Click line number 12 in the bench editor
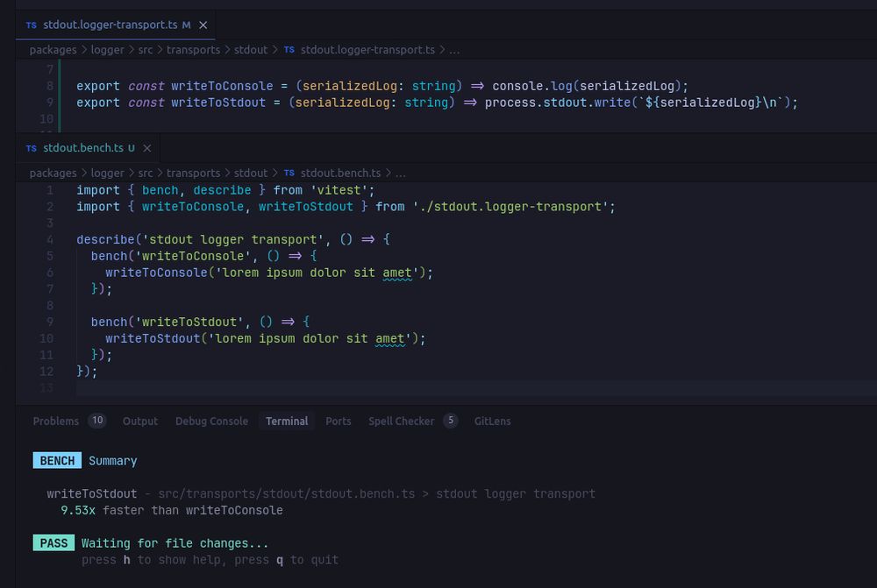This screenshot has width=877, height=588. click(x=46, y=372)
